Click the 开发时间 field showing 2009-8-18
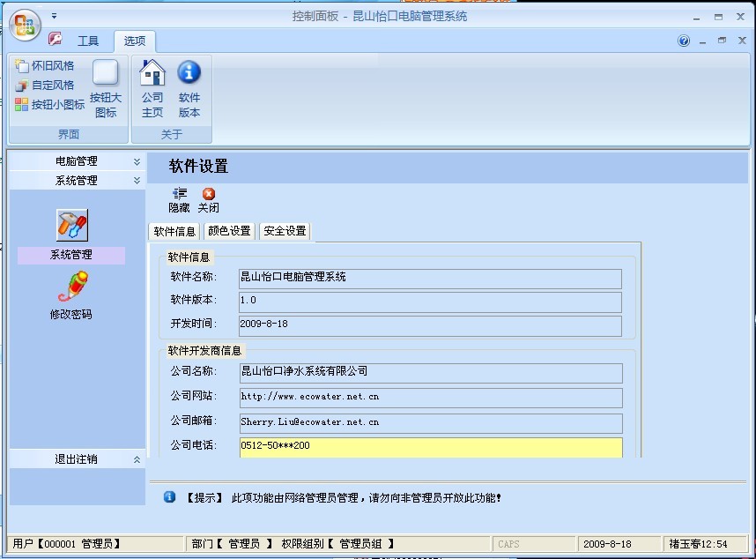This screenshot has height=559, width=756. [430, 325]
